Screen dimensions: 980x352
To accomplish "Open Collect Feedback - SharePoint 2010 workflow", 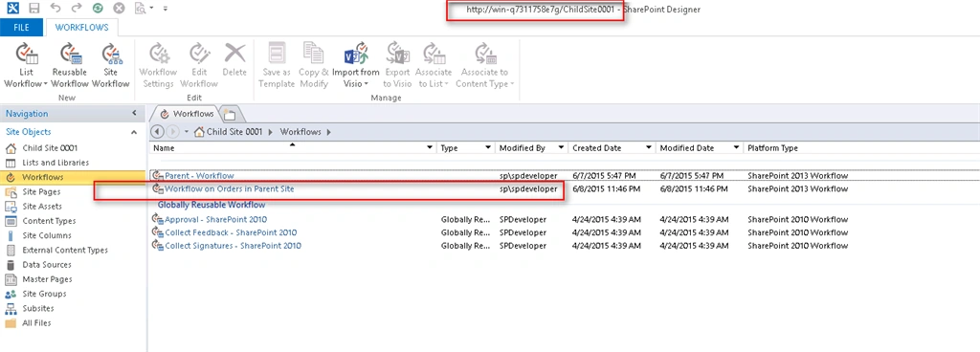I will (x=231, y=232).
